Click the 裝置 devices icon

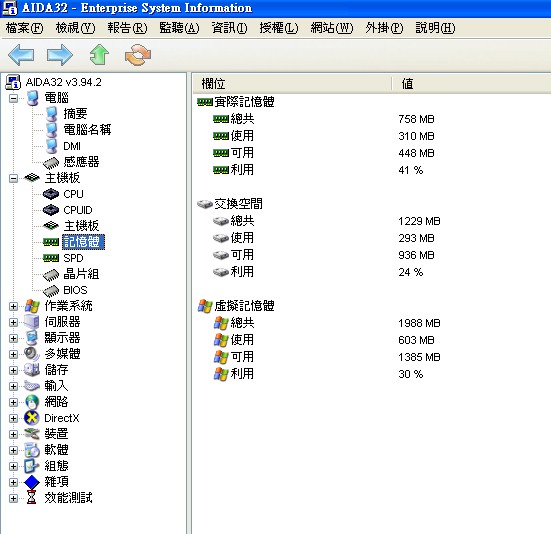[32, 434]
